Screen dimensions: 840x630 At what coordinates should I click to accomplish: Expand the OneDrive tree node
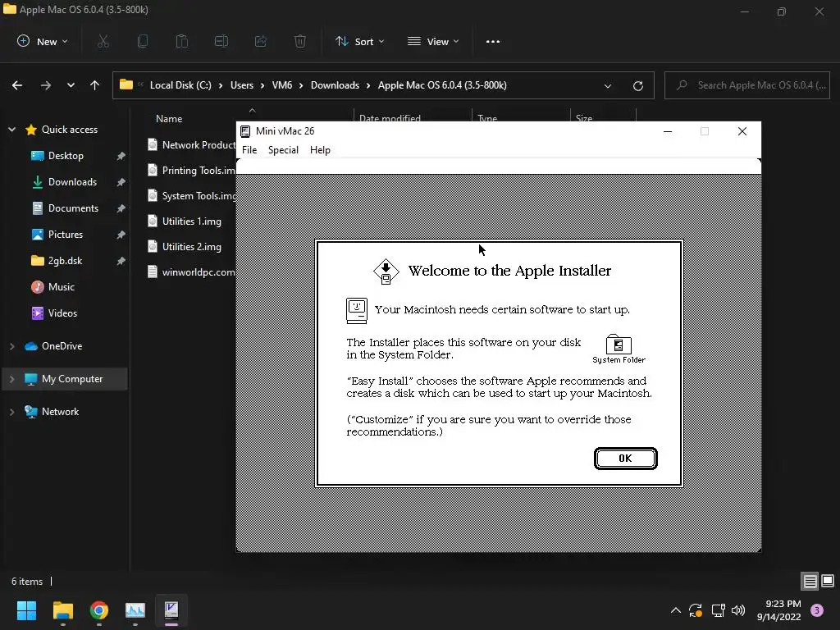(x=11, y=346)
